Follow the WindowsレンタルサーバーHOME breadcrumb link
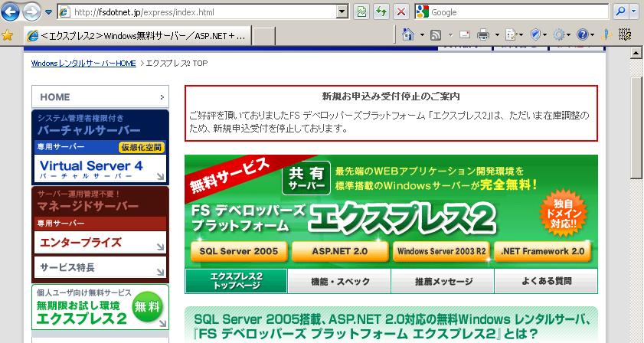The width and height of the screenshot is (644, 343). pyautogui.click(x=83, y=64)
